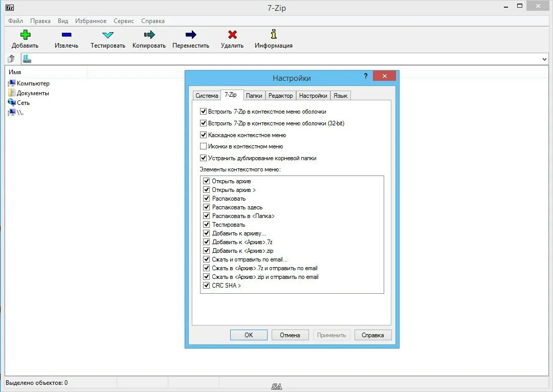
Task: Open the Правка menu
Action: pyautogui.click(x=40, y=21)
